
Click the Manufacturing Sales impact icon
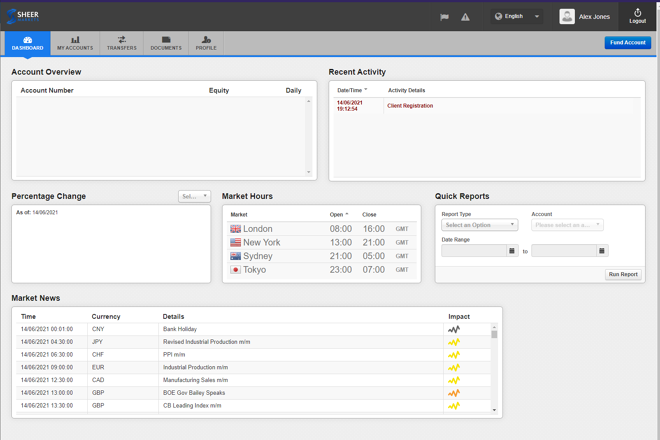pos(454,380)
